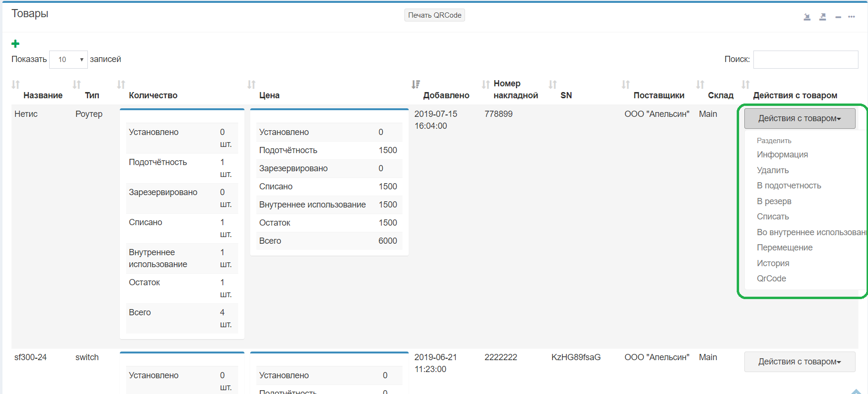
Task: Choose Информация from the actions menu
Action: (782, 155)
